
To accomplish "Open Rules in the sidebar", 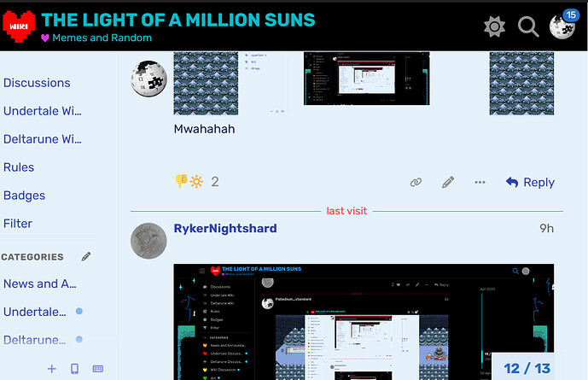I will (19, 167).
